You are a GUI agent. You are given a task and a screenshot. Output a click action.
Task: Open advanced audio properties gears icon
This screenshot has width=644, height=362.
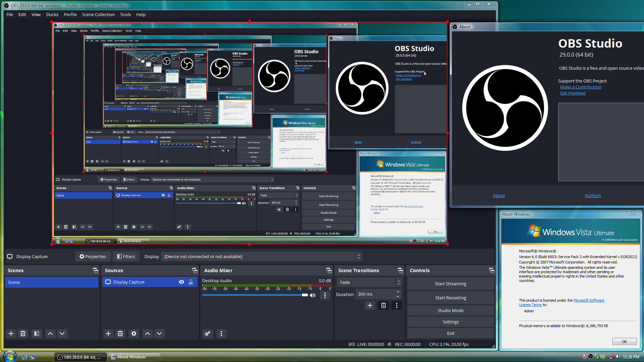point(208,334)
